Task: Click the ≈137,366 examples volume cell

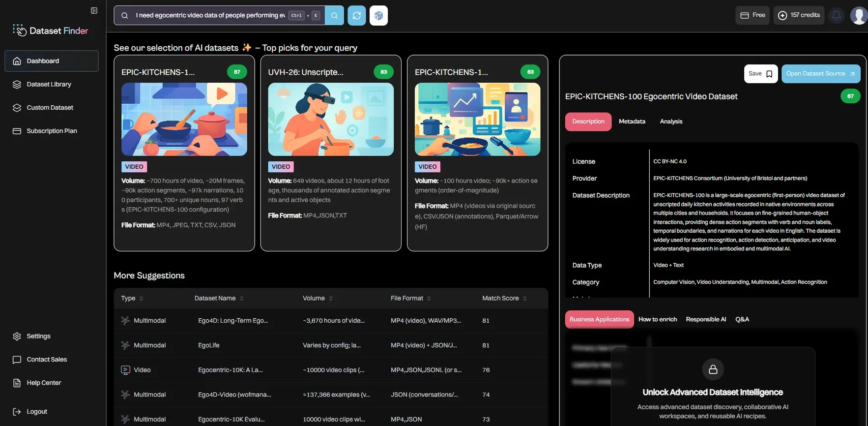Action: tap(337, 395)
